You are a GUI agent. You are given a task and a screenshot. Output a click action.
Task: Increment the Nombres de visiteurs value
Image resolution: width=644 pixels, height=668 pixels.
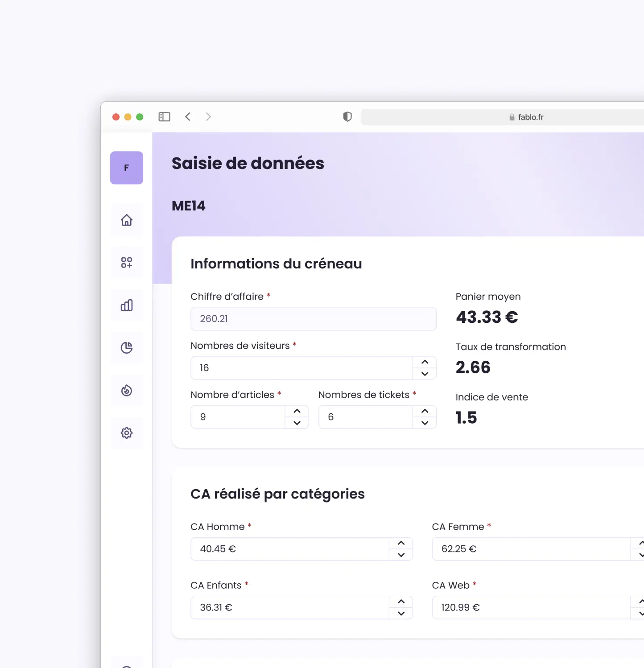(x=425, y=362)
